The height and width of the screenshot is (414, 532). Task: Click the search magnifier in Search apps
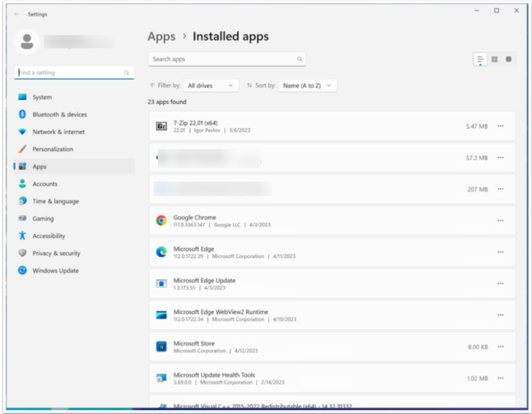tap(299, 59)
